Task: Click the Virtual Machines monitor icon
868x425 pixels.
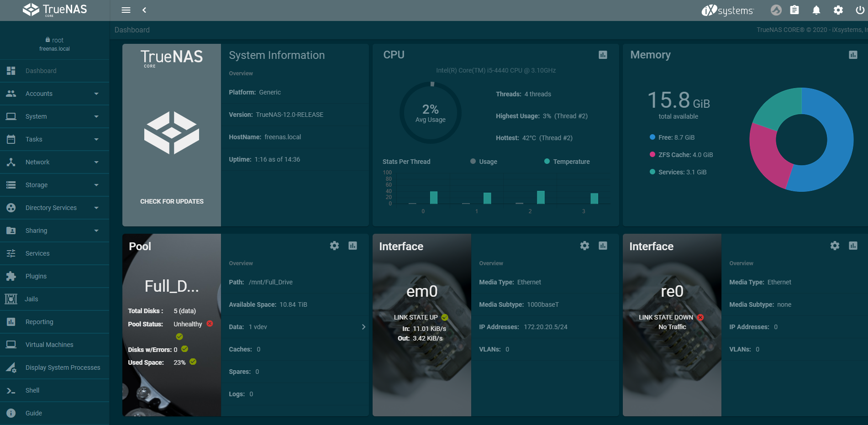Action: tap(11, 345)
